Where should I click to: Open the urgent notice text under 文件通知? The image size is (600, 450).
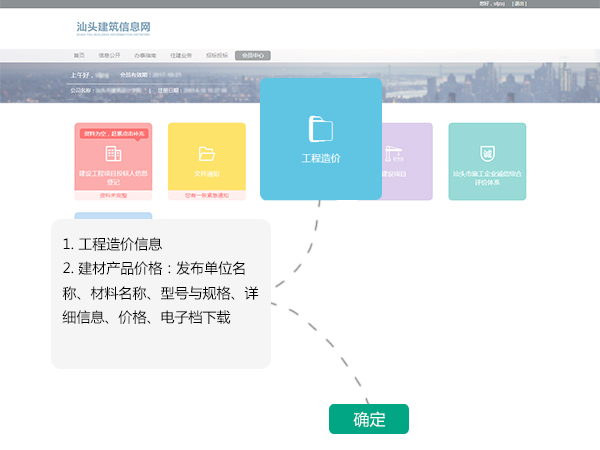pos(207,196)
